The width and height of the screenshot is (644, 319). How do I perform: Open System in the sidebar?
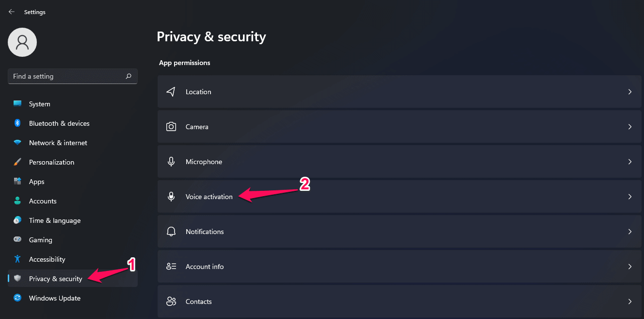(x=39, y=104)
